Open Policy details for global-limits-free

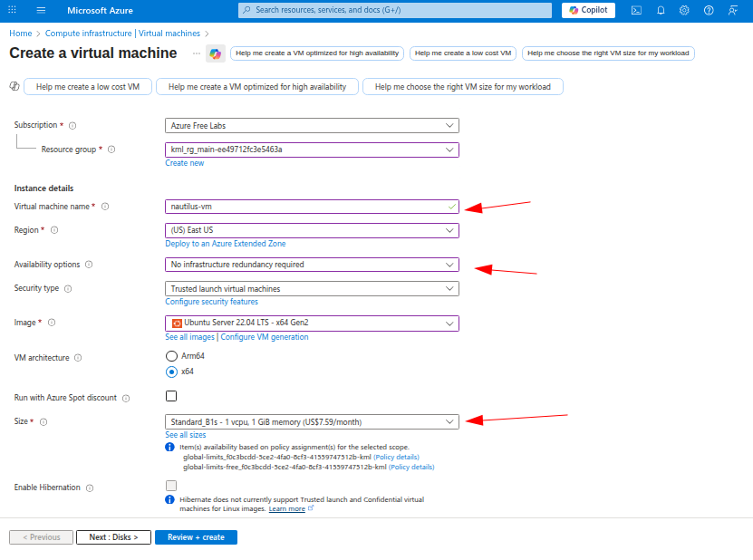pos(411,467)
